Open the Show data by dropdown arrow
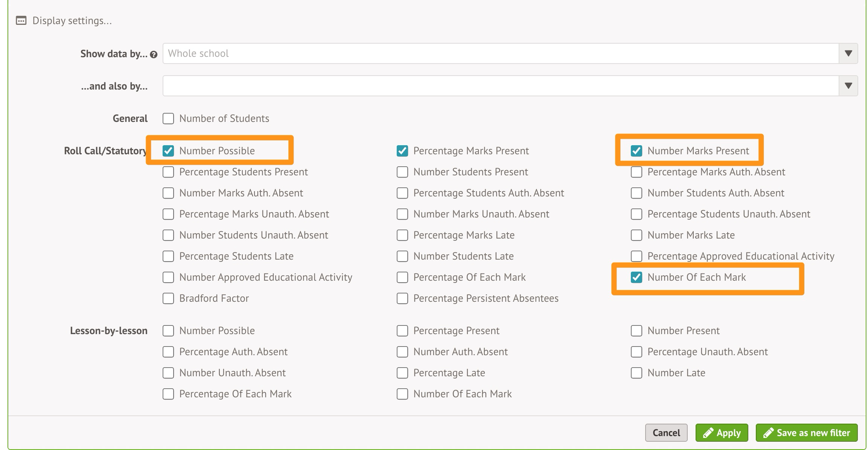Screen dimensions: 868x450 coord(848,53)
